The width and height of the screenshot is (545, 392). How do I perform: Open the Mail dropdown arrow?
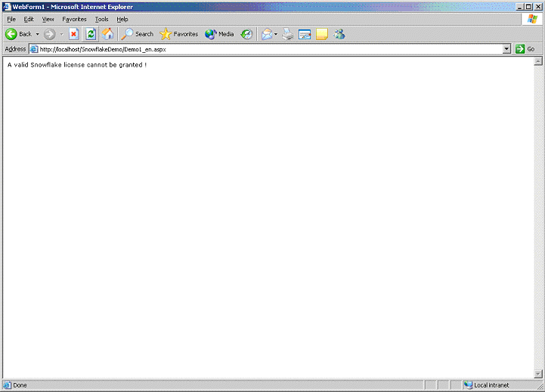[276, 34]
